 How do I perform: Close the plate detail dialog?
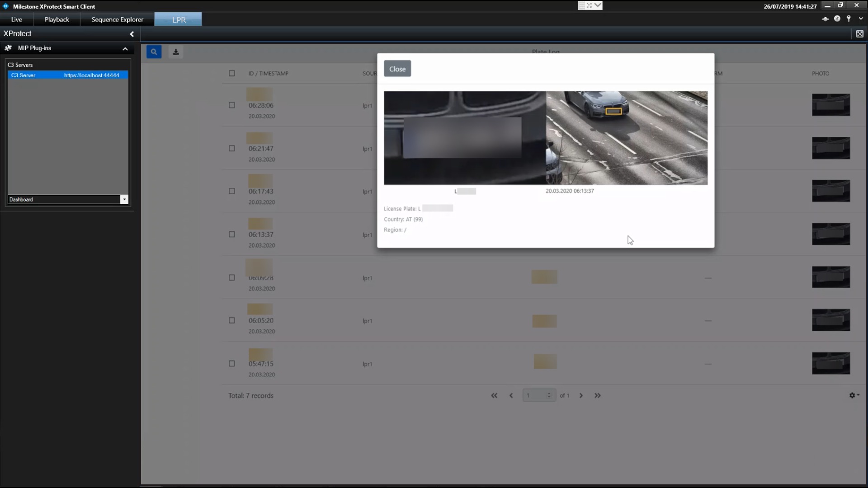click(x=397, y=69)
